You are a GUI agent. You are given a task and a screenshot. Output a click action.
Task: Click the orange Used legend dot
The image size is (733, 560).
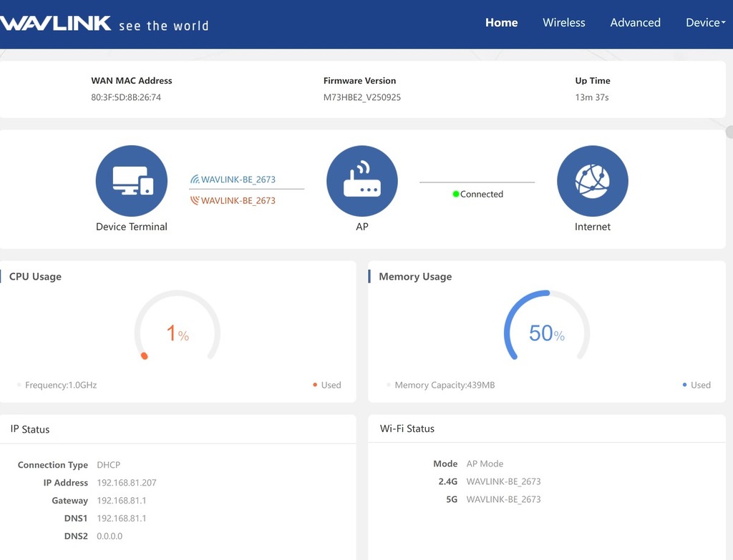coord(315,385)
